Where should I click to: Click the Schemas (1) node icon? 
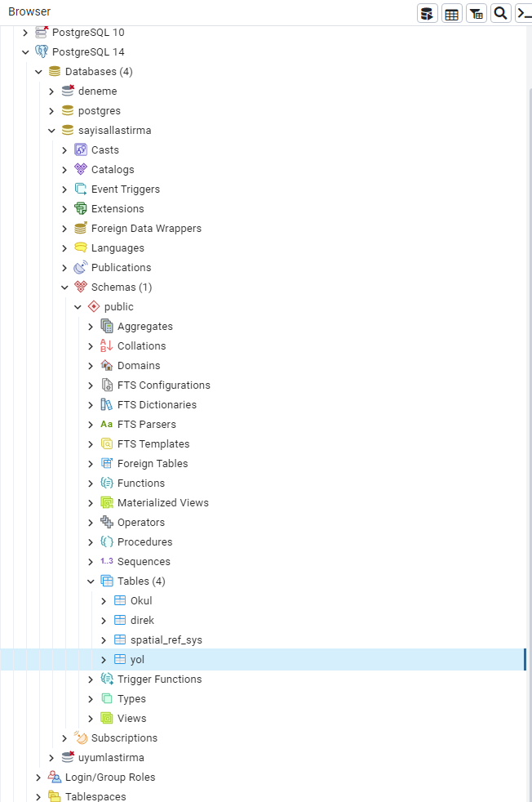point(81,287)
